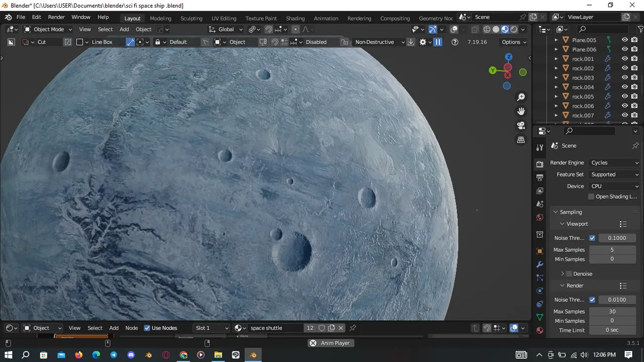Disable rock.004 in renders camera icon
This screenshot has height=362, width=644.
pos(634,87)
